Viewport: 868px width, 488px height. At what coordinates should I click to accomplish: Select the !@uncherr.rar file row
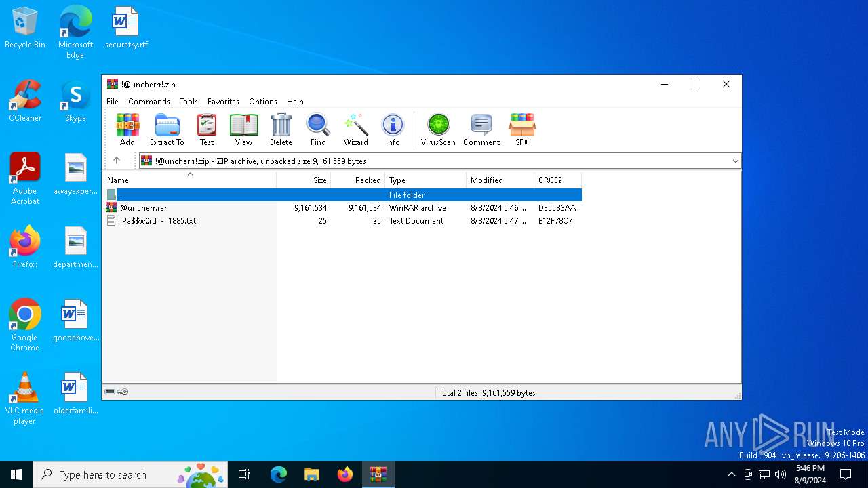click(342, 208)
